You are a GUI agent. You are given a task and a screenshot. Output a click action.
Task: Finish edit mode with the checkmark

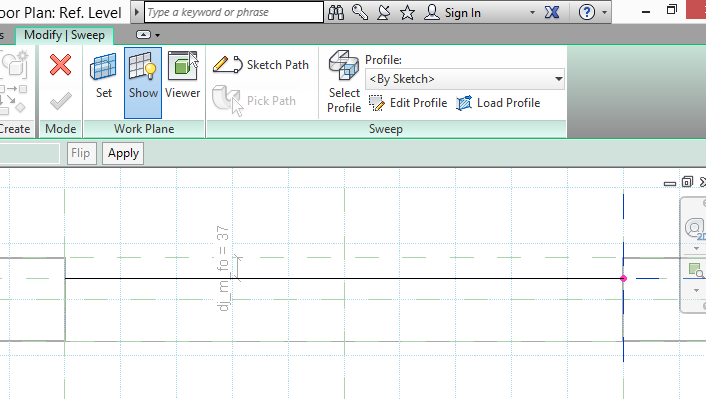[60, 101]
